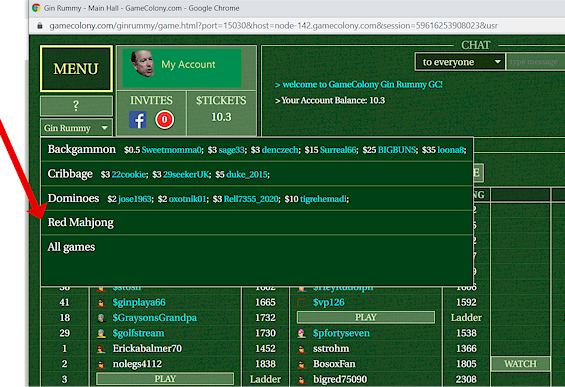Click player name $vp126
565x387 pixels.
[329, 302]
